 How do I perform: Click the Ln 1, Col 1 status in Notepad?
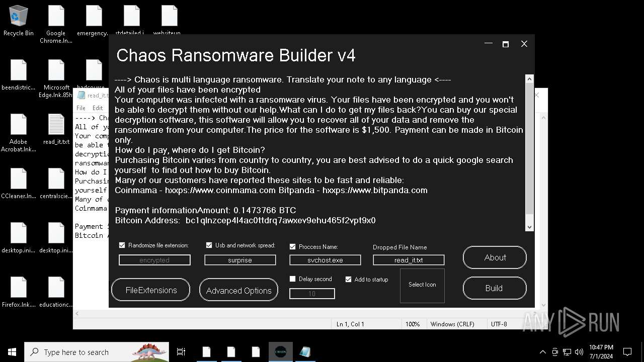pos(350,324)
